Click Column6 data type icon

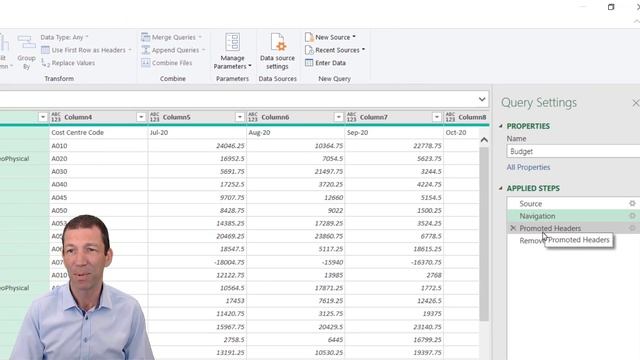(x=253, y=117)
